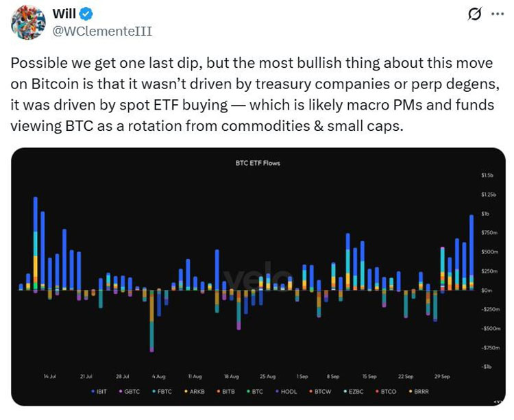Select the EZBC legend item
This screenshot has height=420, width=514.
353,391
